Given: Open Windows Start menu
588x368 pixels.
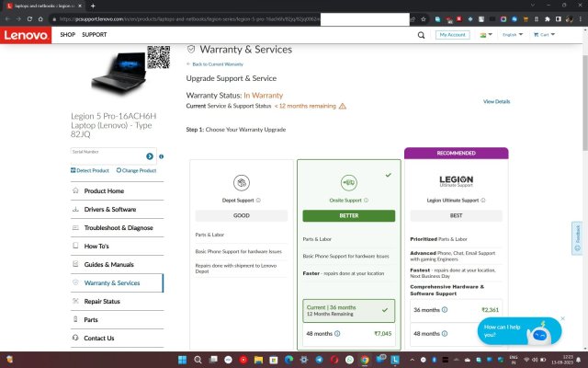Looking at the screenshot, I should pos(182,360).
